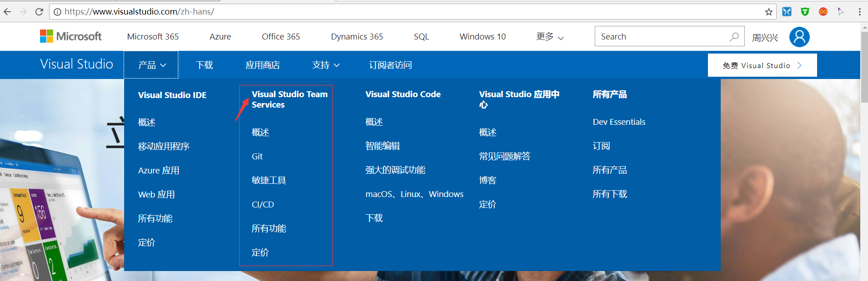Click the browser forward arrow
Screen dimensions: 868x281
23,12
